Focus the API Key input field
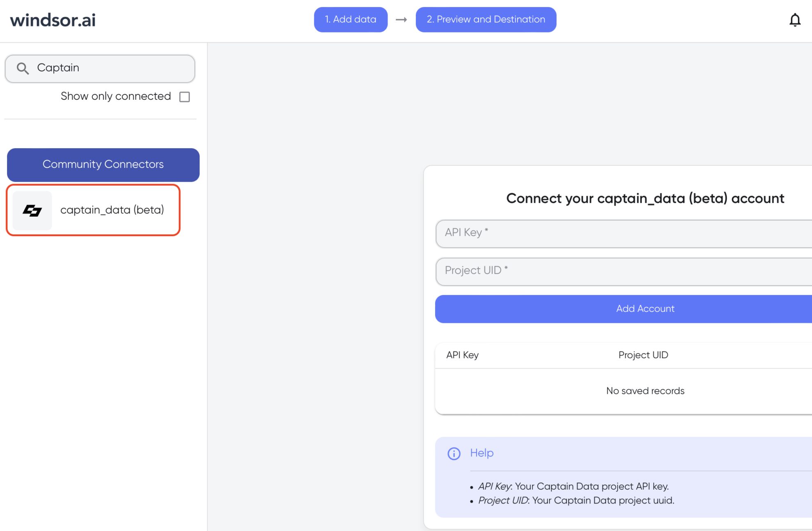This screenshot has width=812, height=531. pos(623,233)
